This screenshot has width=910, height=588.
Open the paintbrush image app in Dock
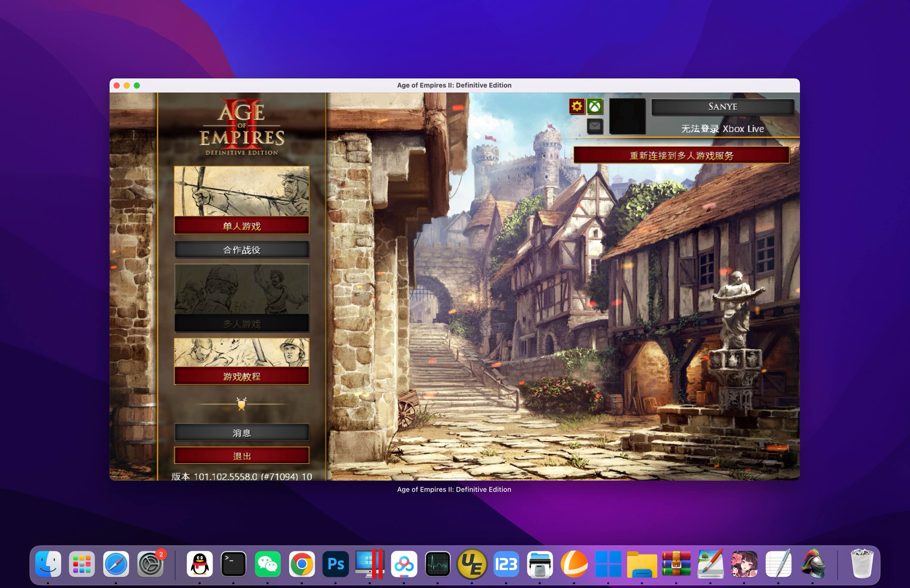tap(710, 564)
